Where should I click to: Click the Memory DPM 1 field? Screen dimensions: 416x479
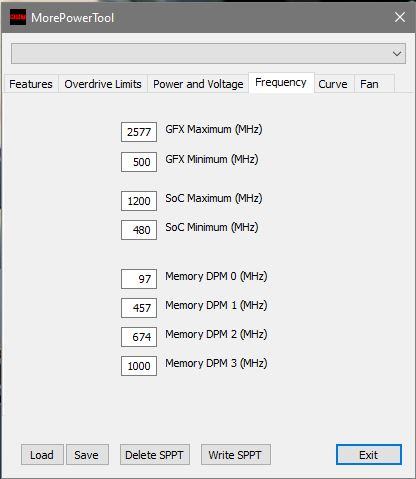(139, 308)
